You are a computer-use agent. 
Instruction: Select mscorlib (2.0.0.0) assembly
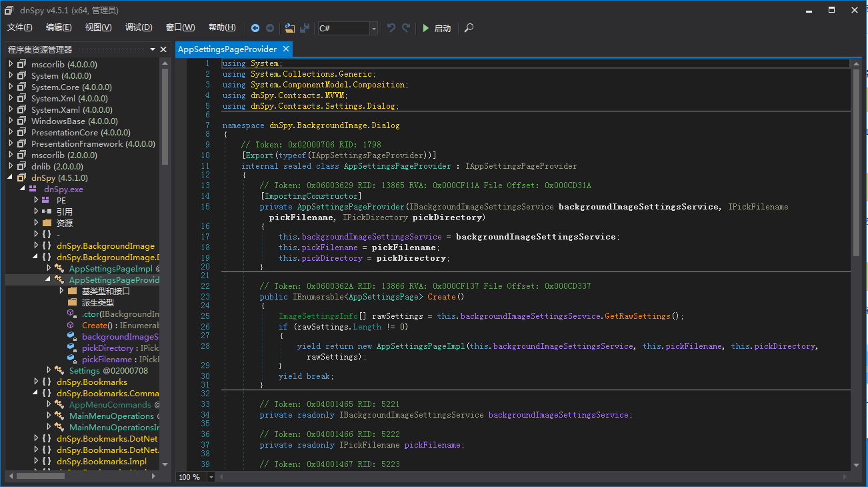pyautogui.click(x=64, y=155)
